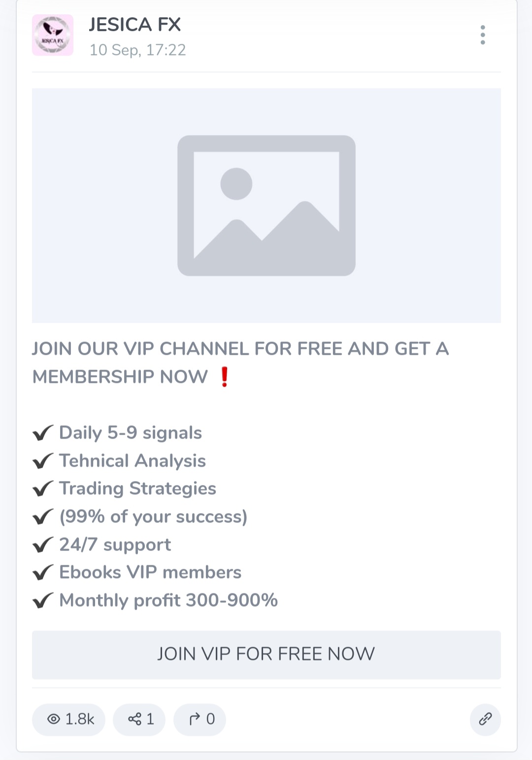Screen dimensions: 532x760
Task: Click checkmark beside Daily 5-9 signals
Action: coord(43,433)
